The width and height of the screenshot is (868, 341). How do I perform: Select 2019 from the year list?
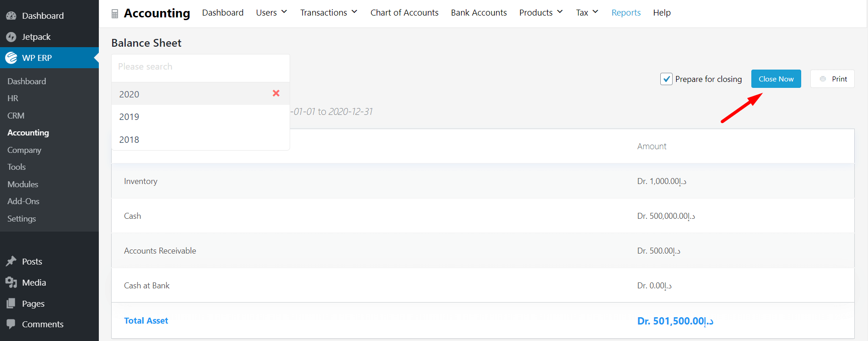pos(200,117)
